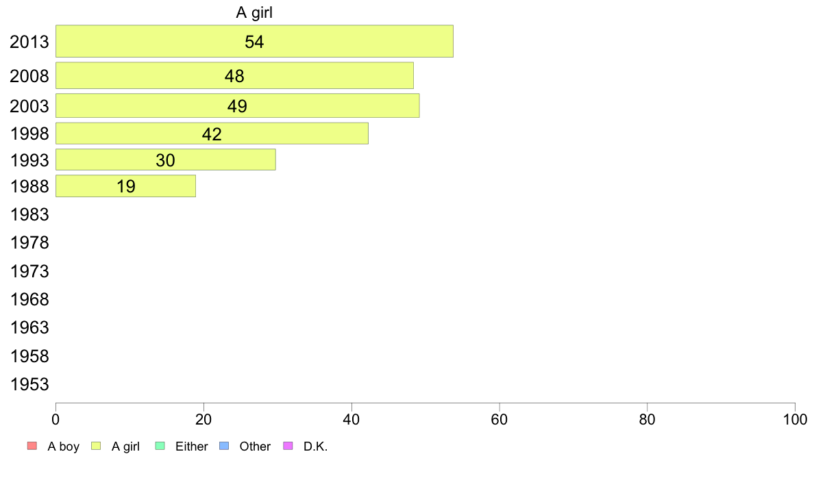The image size is (814, 504).
Task: Click the 1968 year label
Action: [29, 299]
